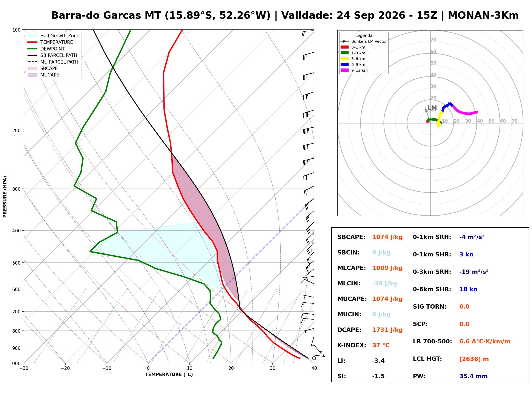The height and width of the screenshot is (393, 532).
Task: Click the yellow 3–6 km legend swatch
Action: [x=344, y=59]
